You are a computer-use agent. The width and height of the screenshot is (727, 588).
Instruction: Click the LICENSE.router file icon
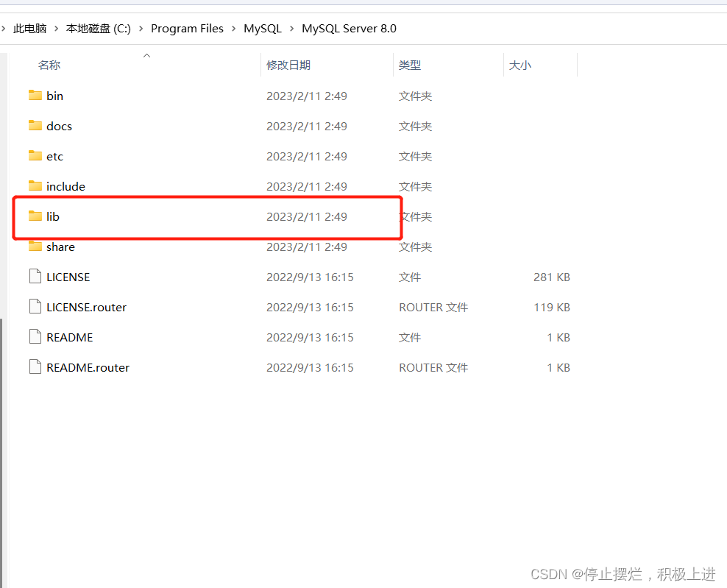pos(35,307)
